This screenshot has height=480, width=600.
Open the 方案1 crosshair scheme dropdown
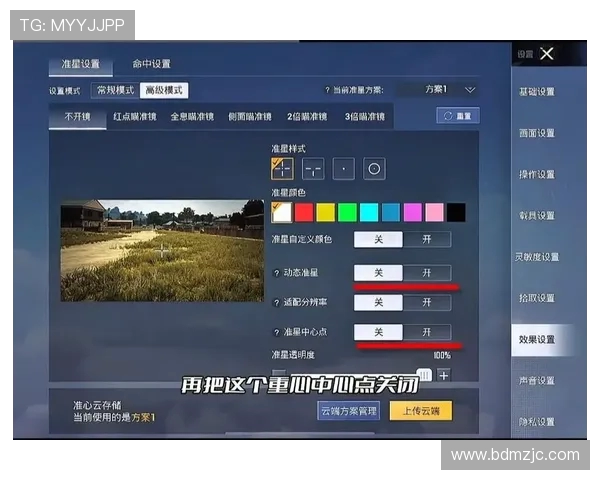437,90
